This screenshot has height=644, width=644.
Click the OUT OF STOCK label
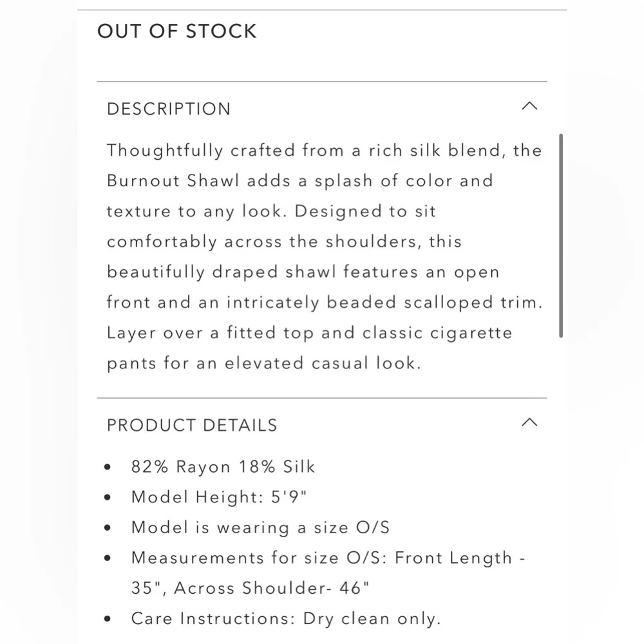(177, 31)
